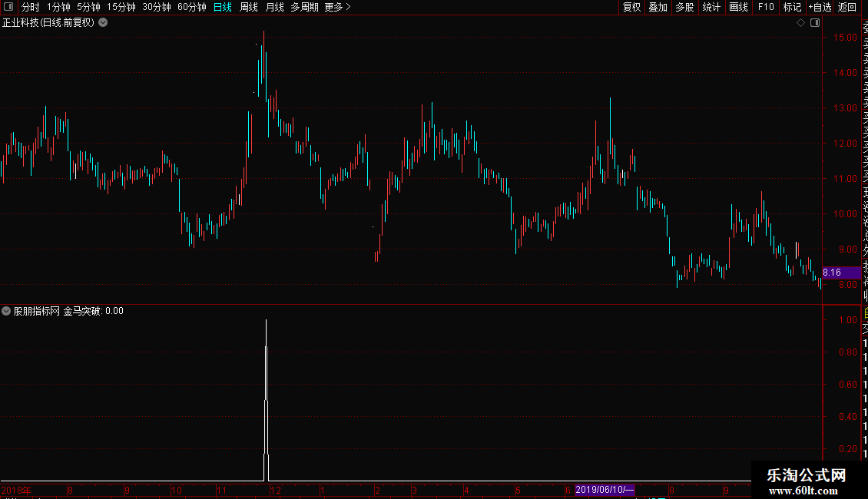Viewport: 868px width, 499px height.
Task: Expand the 股朋指标网 indicator dropdown
Action: (6, 311)
